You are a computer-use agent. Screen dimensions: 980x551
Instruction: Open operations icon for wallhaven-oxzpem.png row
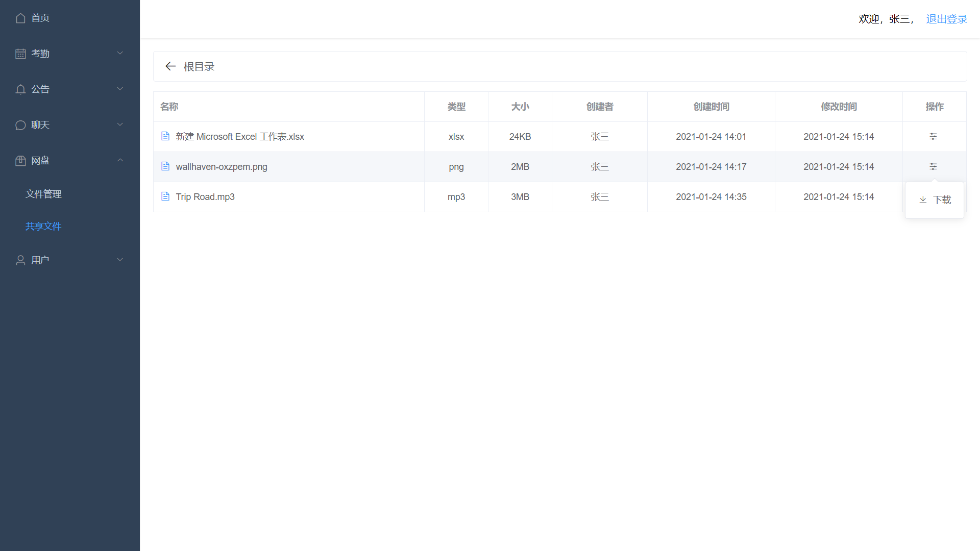933,167
